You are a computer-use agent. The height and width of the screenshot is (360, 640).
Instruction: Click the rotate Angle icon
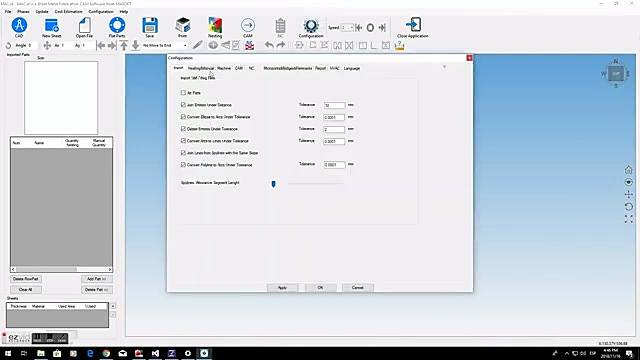(8, 45)
